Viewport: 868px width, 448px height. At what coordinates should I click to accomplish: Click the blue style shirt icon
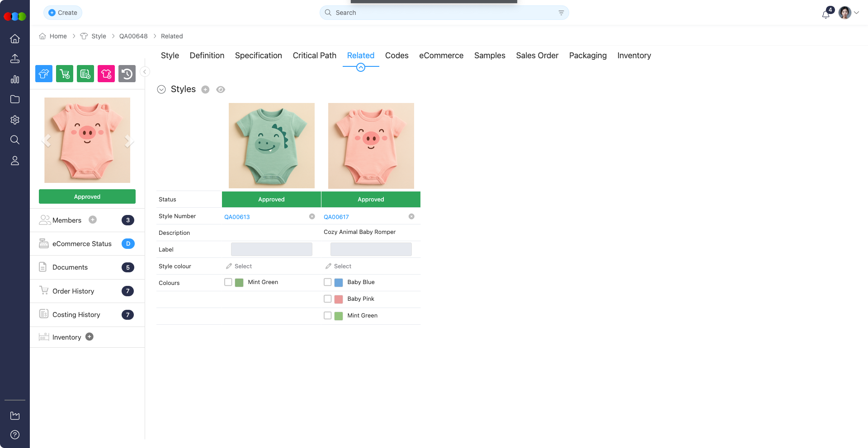coord(44,74)
